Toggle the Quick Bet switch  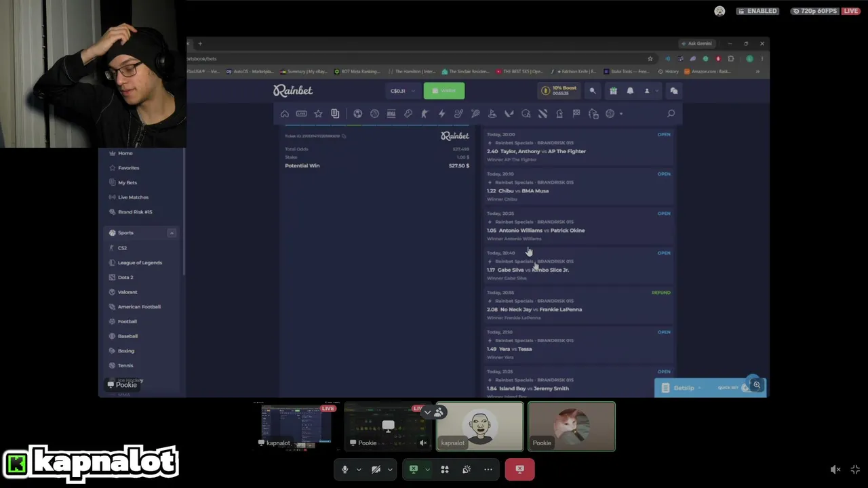click(746, 388)
